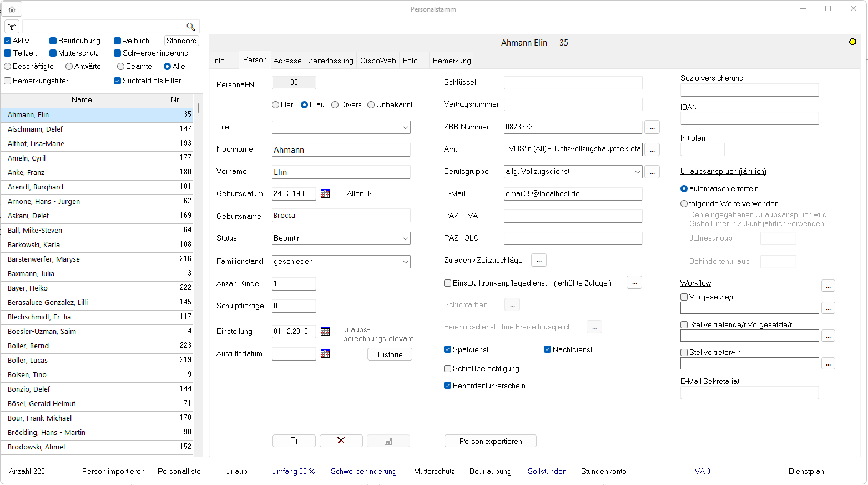Click the Person exportieren button
868x485 pixels.
coord(490,441)
